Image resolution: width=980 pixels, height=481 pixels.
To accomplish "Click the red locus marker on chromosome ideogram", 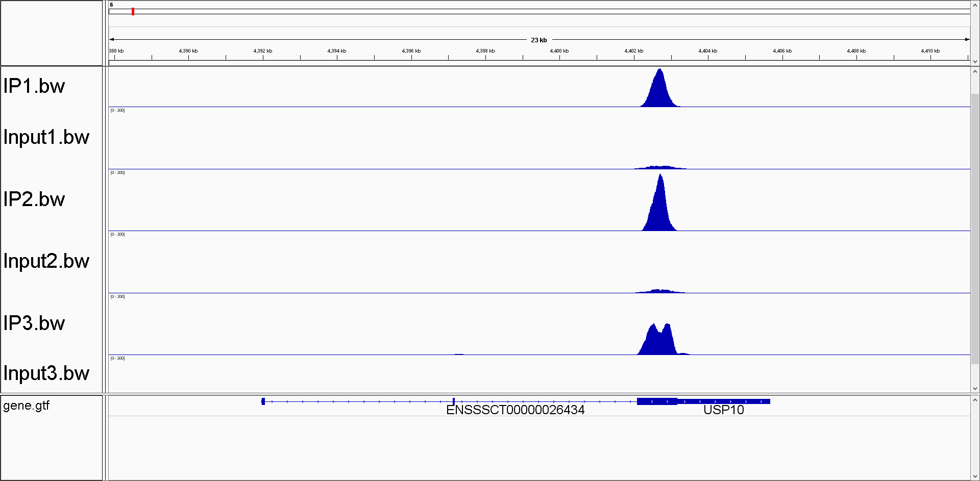I will [133, 11].
